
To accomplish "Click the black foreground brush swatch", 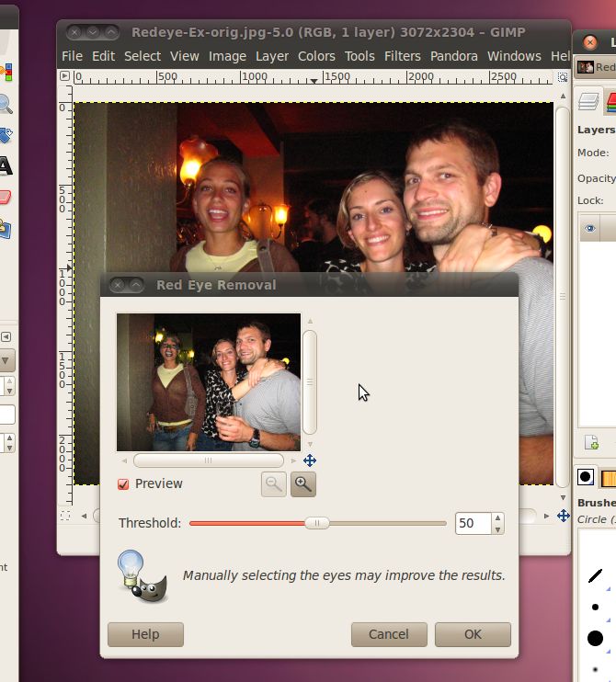I will click(585, 477).
